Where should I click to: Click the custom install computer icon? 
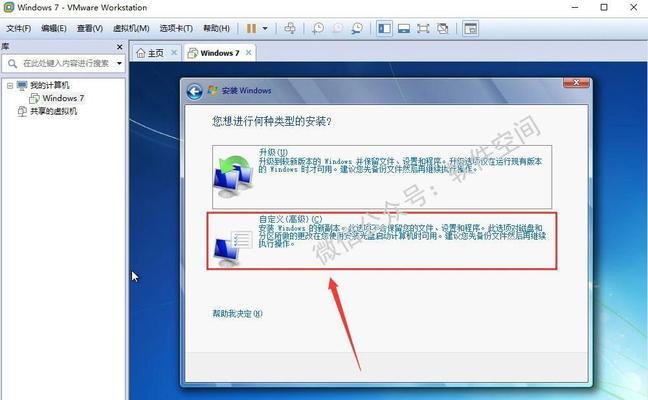(232, 249)
